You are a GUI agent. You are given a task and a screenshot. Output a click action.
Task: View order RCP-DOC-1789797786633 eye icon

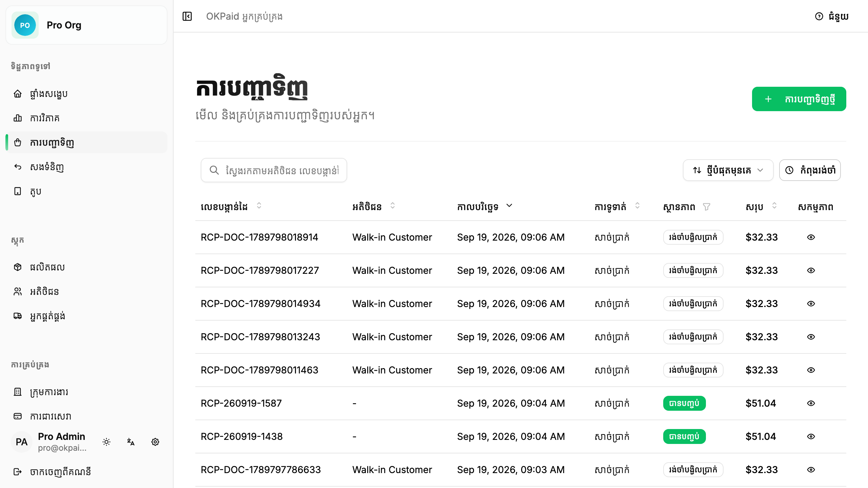pyautogui.click(x=811, y=470)
